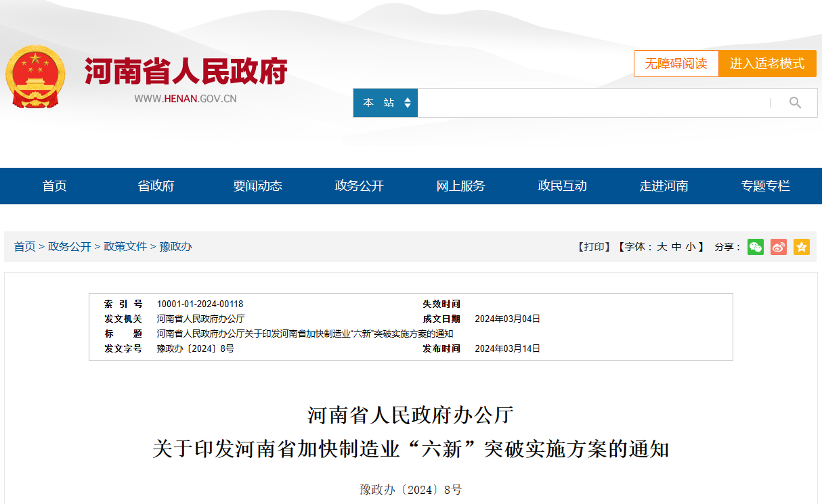Image resolution: width=822 pixels, height=504 pixels.
Task: Click the 豫政办 breadcrumb link
Action: [x=175, y=247]
